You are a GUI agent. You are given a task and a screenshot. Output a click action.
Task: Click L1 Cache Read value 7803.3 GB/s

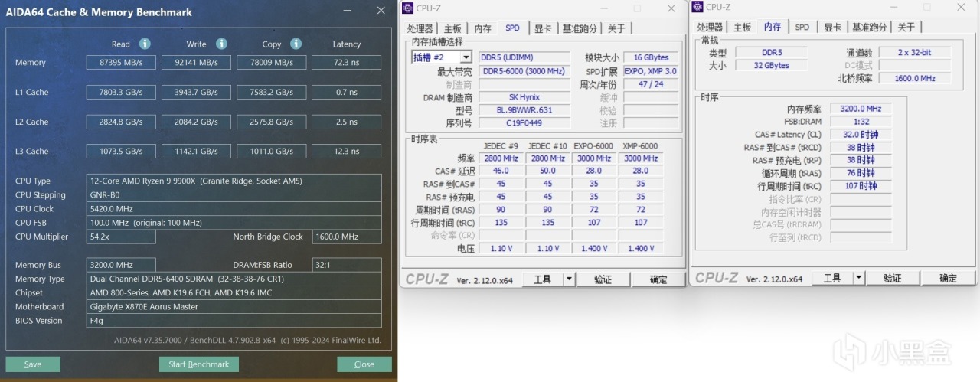[121, 93]
